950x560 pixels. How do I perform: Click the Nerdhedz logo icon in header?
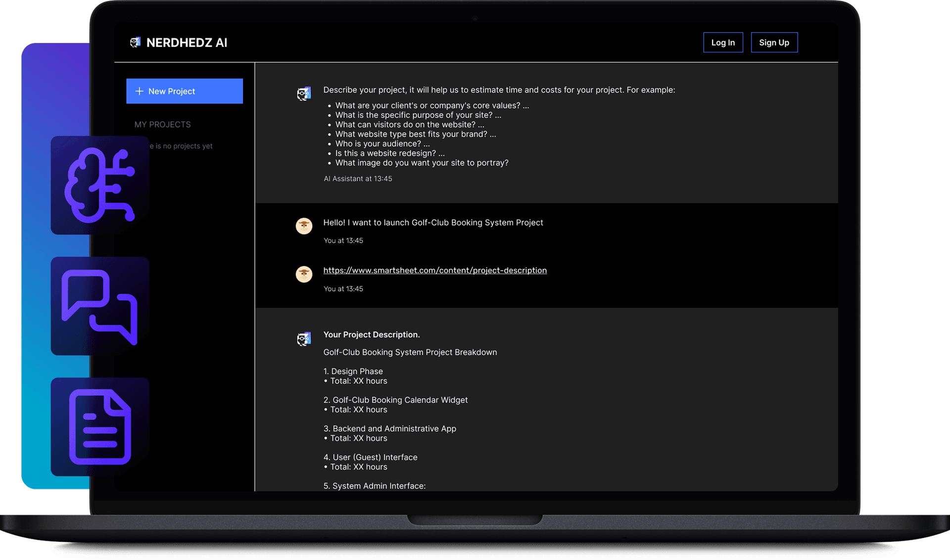point(135,43)
